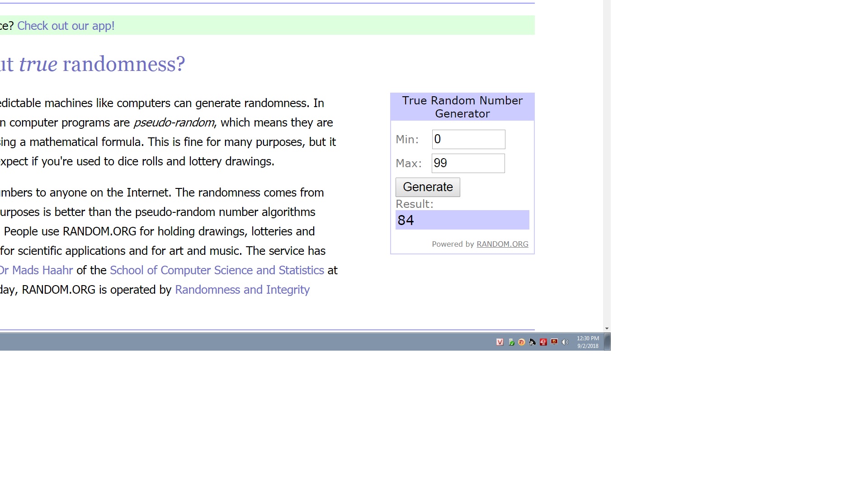Click the volume speaker tray icon
The image size is (868, 488).
(565, 342)
